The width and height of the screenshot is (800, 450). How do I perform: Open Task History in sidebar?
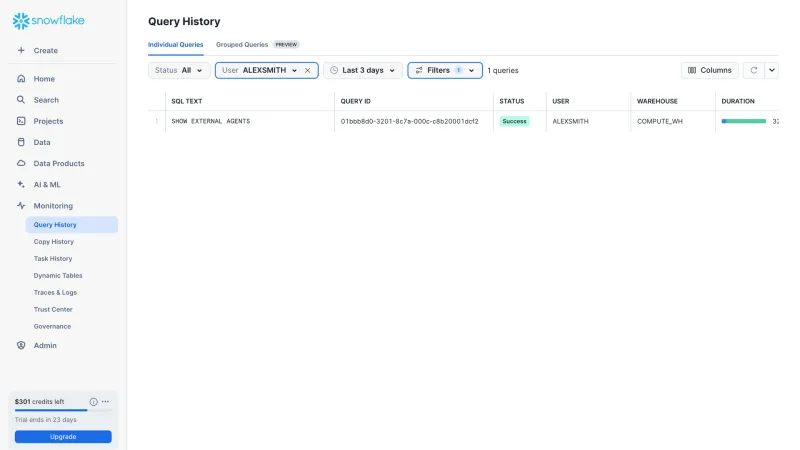point(53,259)
